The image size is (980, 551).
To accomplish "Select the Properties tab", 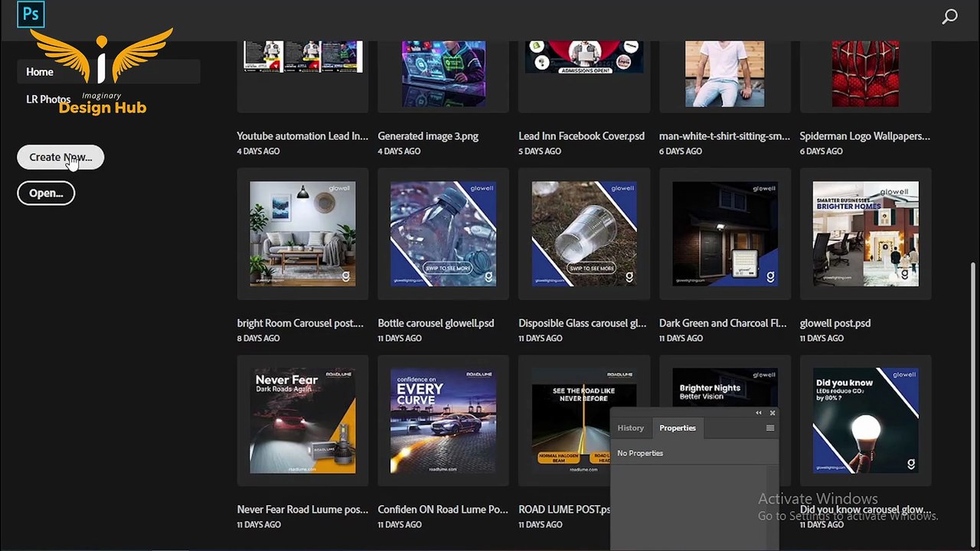I will (678, 428).
